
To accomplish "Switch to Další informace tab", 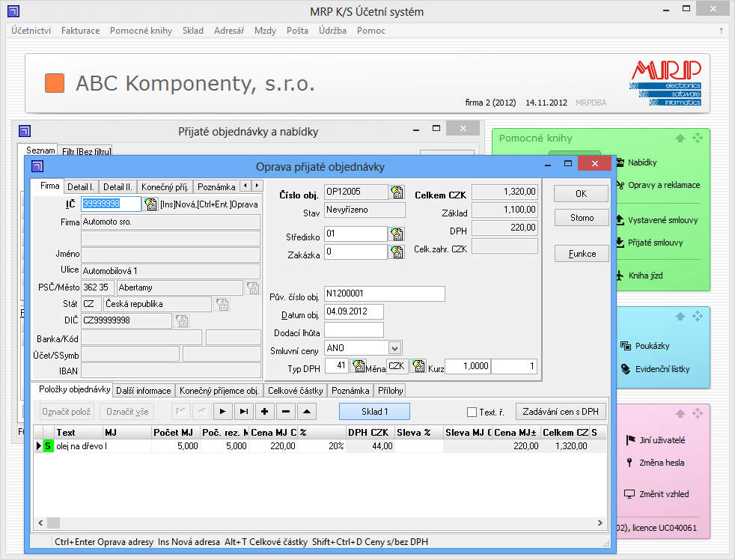I will tap(144, 391).
